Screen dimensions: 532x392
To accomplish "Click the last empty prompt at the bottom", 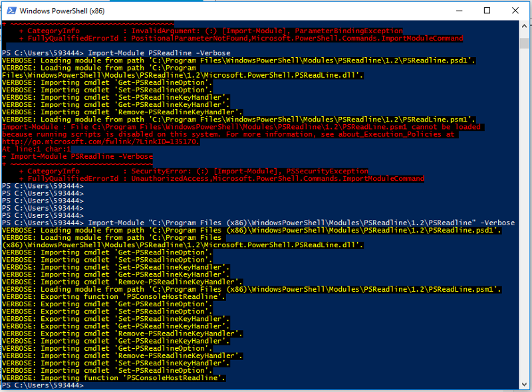I will tap(43, 385).
